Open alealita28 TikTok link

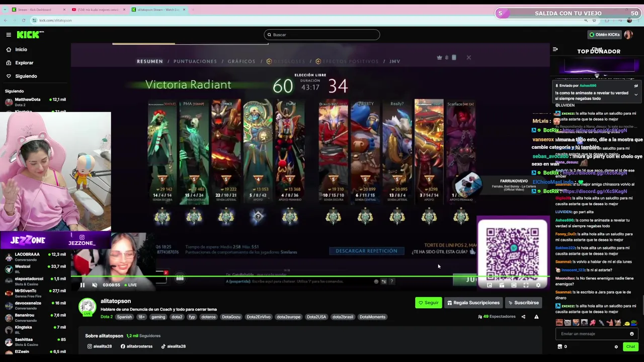pos(173,346)
